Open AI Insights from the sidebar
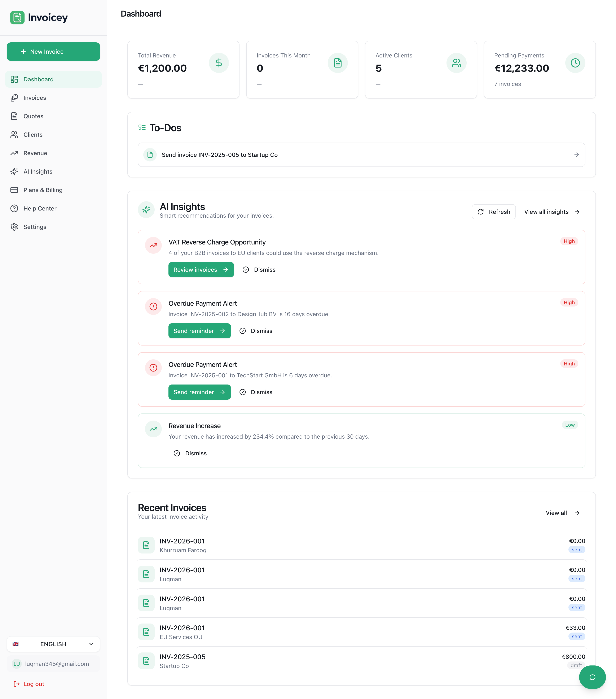 38,171
